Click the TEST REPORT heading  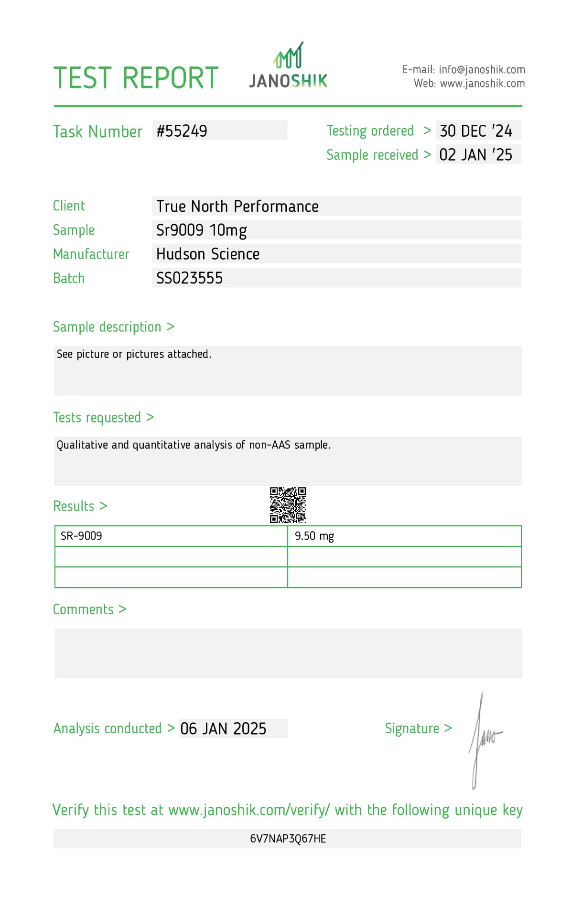click(x=136, y=78)
